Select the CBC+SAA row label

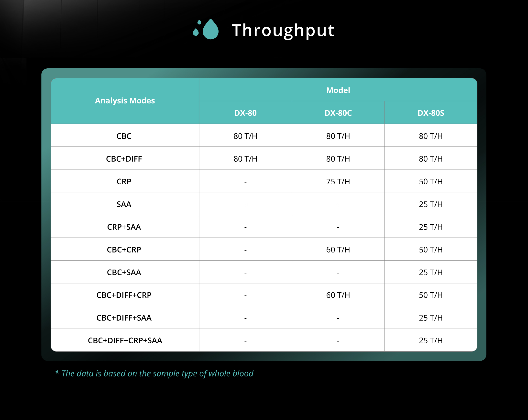tap(124, 273)
